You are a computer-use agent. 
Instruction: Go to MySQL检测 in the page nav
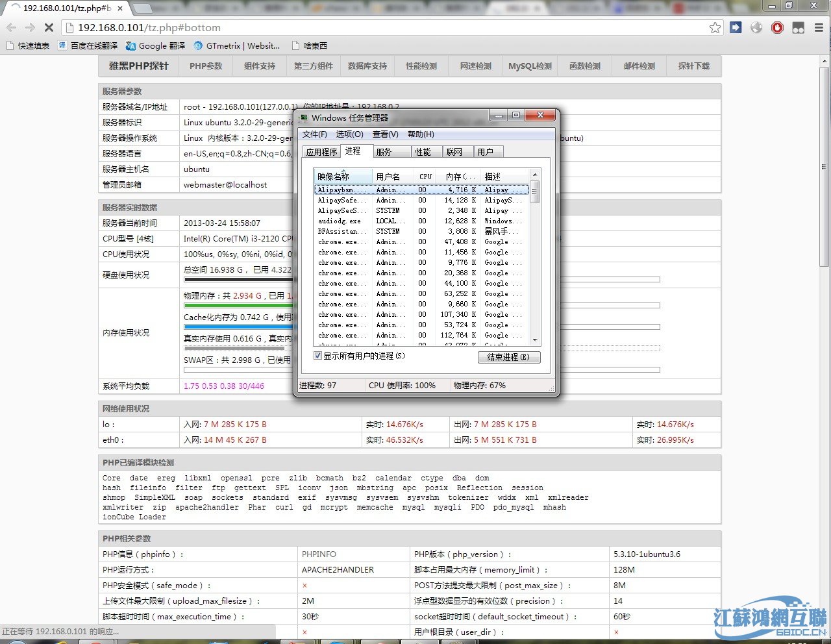click(530, 66)
